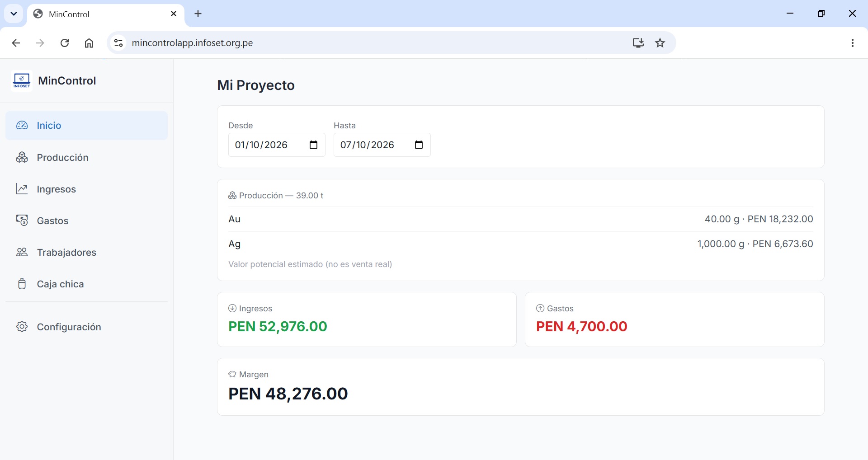The height and width of the screenshot is (460, 868).
Task: Select the MinControl browser tab
Action: [x=106, y=14]
